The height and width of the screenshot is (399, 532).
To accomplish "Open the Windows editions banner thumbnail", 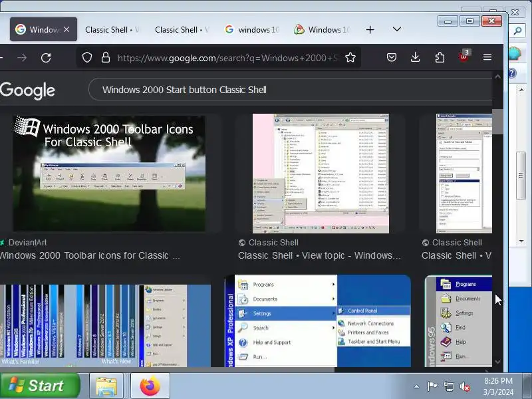I will (105, 326).
